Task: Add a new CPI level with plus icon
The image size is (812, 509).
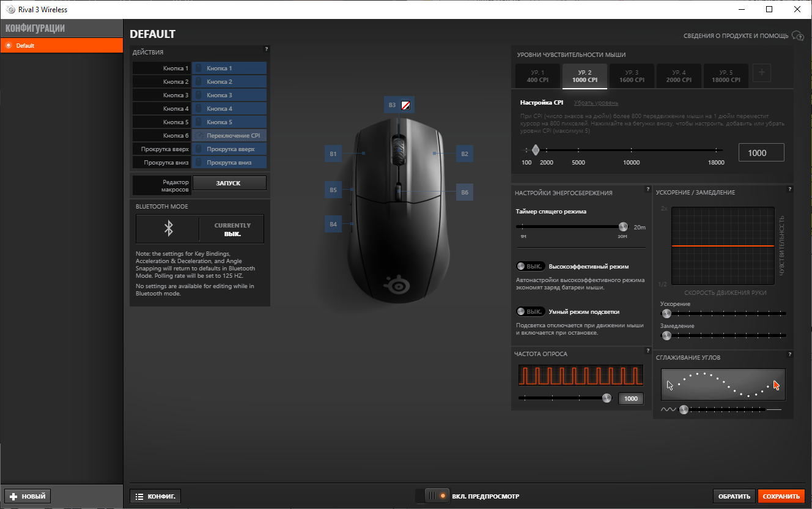Action: (x=761, y=73)
